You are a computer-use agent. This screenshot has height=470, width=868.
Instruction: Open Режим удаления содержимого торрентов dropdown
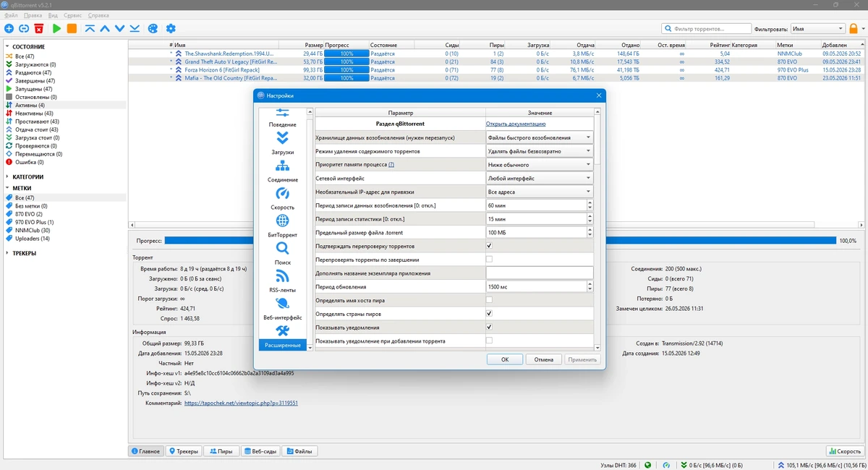[540, 151]
